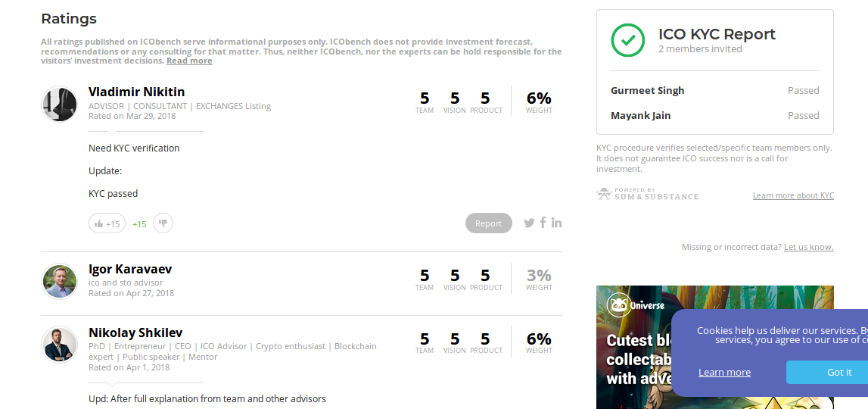
Task: Open Nikolay Shkilev's profile picture
Action: click(59, 344)
